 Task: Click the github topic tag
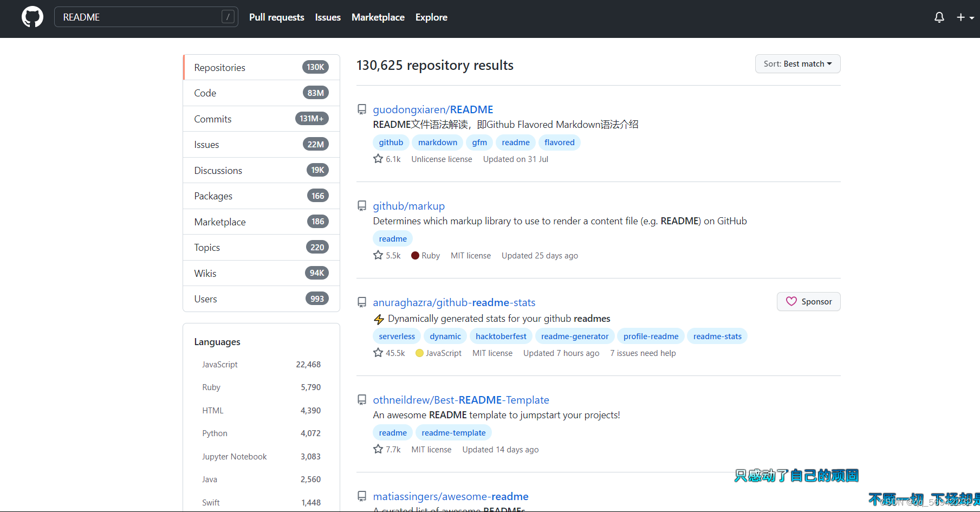click(x=391, y=142)
